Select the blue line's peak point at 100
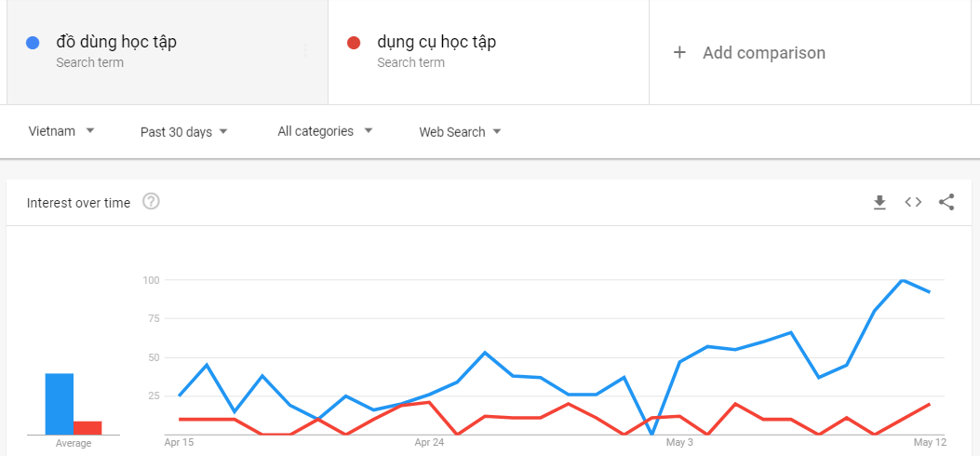 coord(903,280)
